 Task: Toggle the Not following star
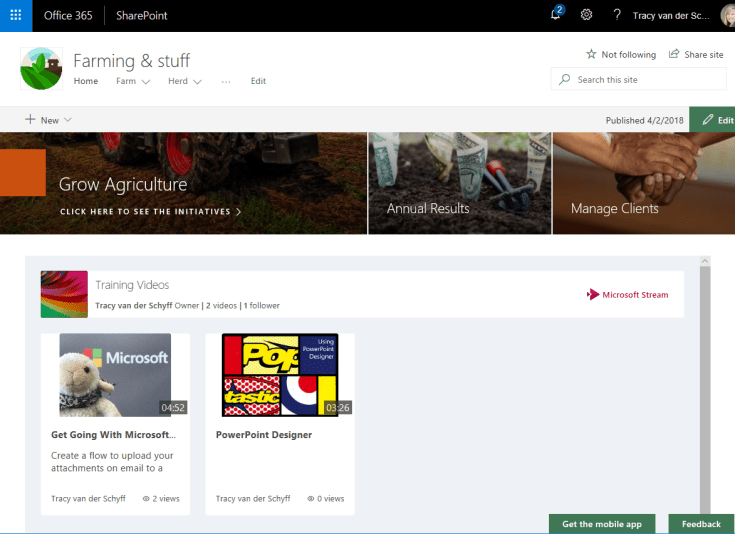591,55
